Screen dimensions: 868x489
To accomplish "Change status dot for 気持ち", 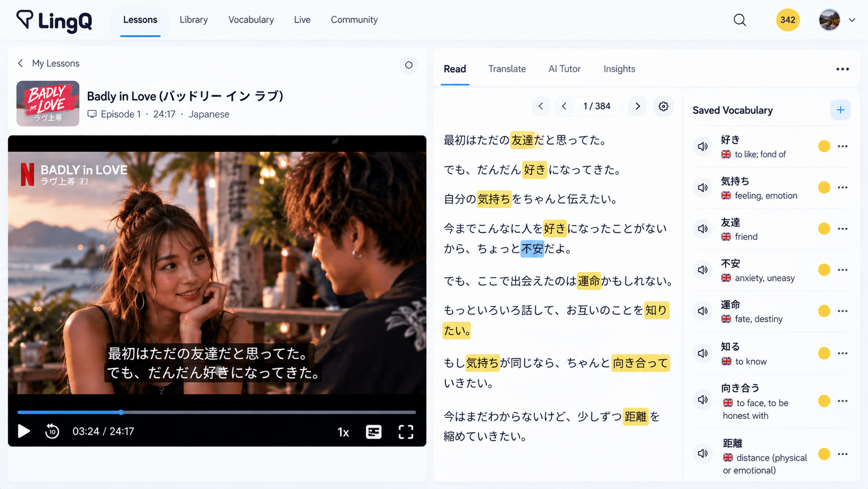I will tap(824, 188).
